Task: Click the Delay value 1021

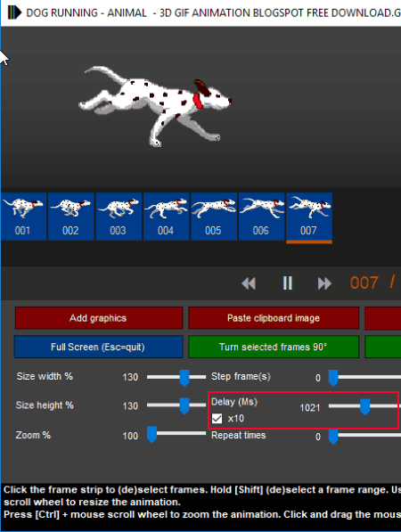Action: pyautogui.click(x=310, y=407)
